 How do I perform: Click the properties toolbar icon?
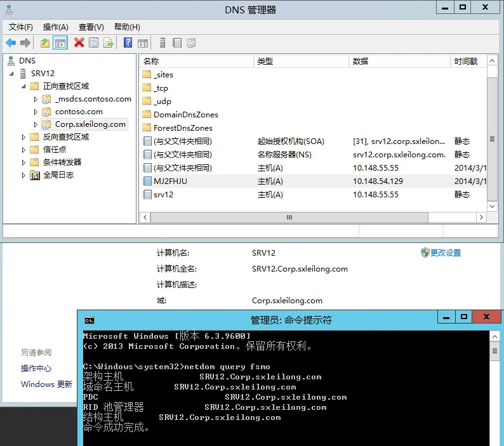click(x=94, y=43)
